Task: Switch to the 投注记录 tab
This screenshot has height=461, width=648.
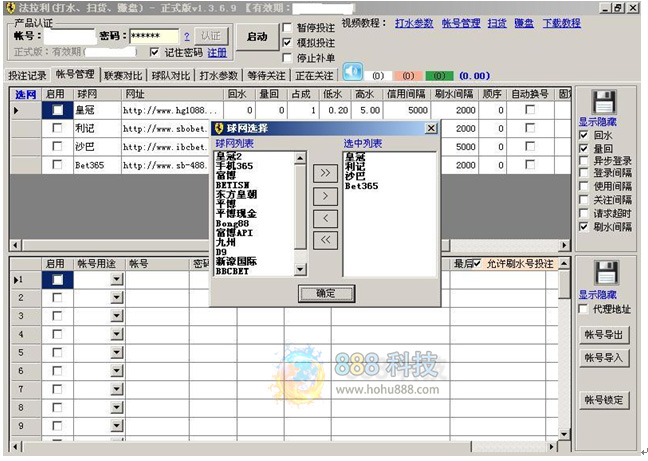Action: pos(27,76)
